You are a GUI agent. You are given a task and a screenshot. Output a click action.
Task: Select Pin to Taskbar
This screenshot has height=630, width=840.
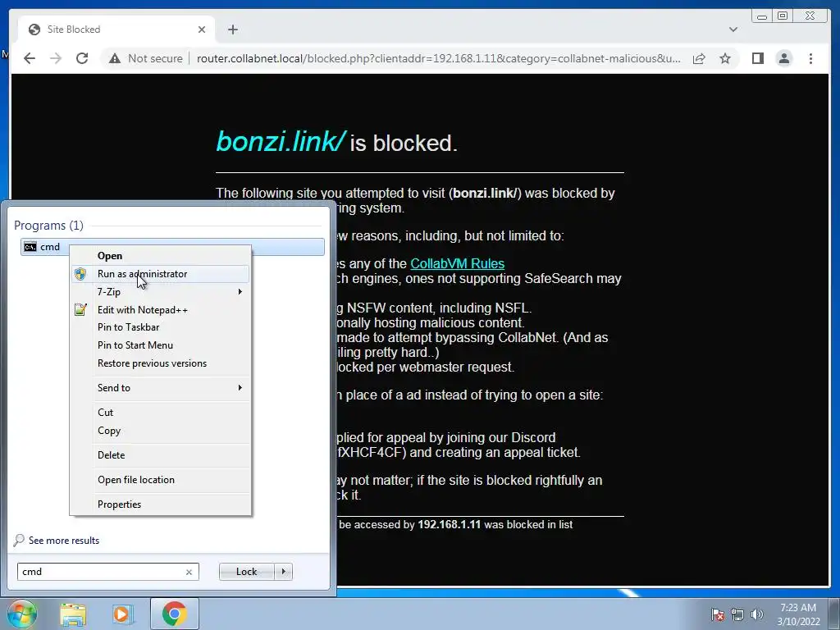(160, 327)
